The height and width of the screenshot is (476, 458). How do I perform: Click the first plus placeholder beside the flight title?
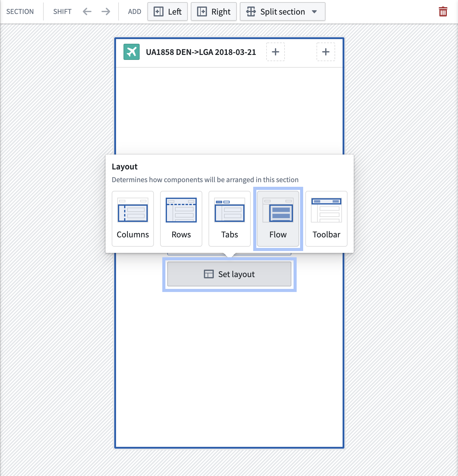pyautogui.click(x=276, y=52)
